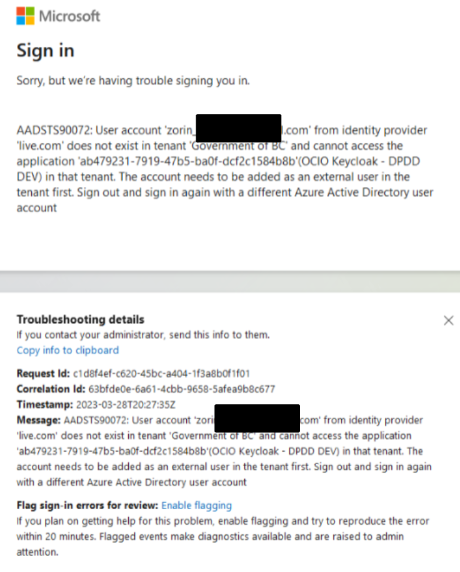Click the Copy info to clipboard link
460x572 pixels.
pyautogui.click(x=68, y=350)
